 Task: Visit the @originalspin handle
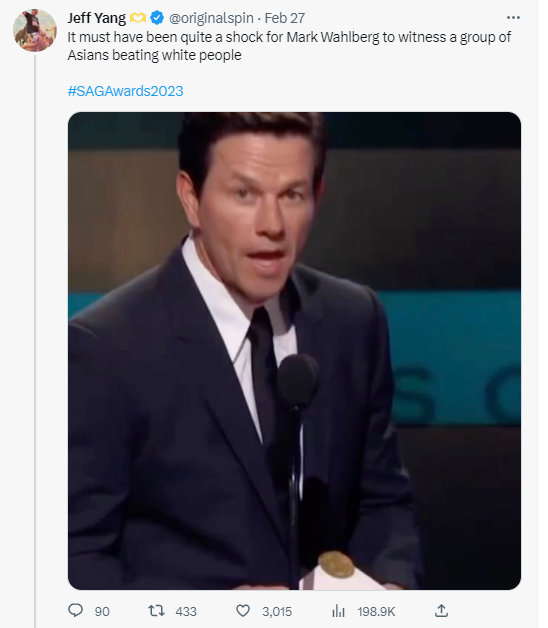(211, 18)
